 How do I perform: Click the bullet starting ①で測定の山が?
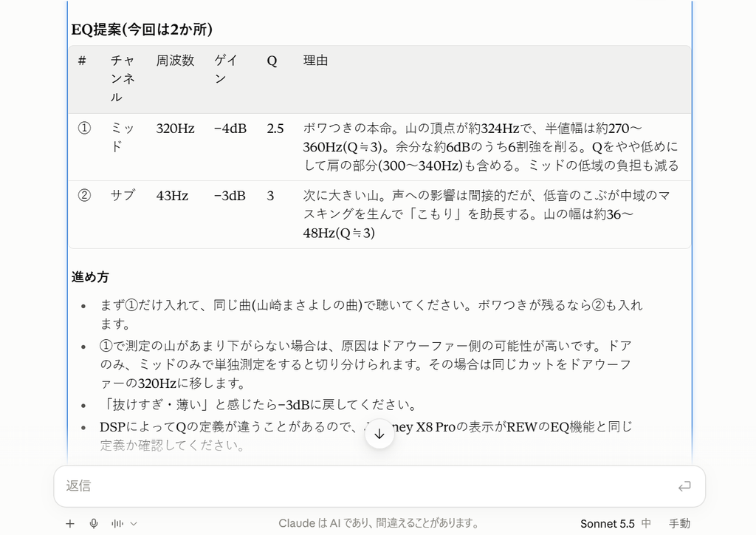click(x=366, y=365)
